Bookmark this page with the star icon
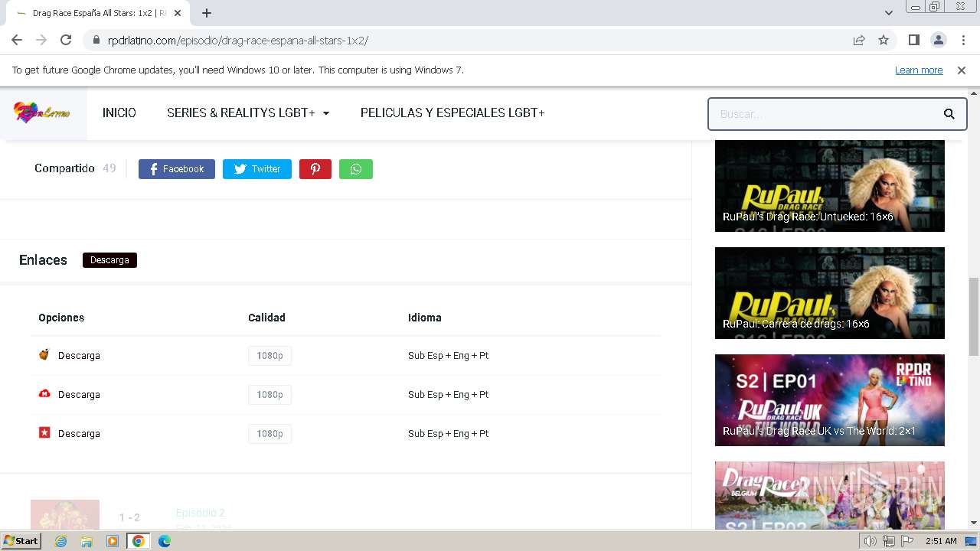980x551 pixels. pyautogui.click(x=884, y=40)
